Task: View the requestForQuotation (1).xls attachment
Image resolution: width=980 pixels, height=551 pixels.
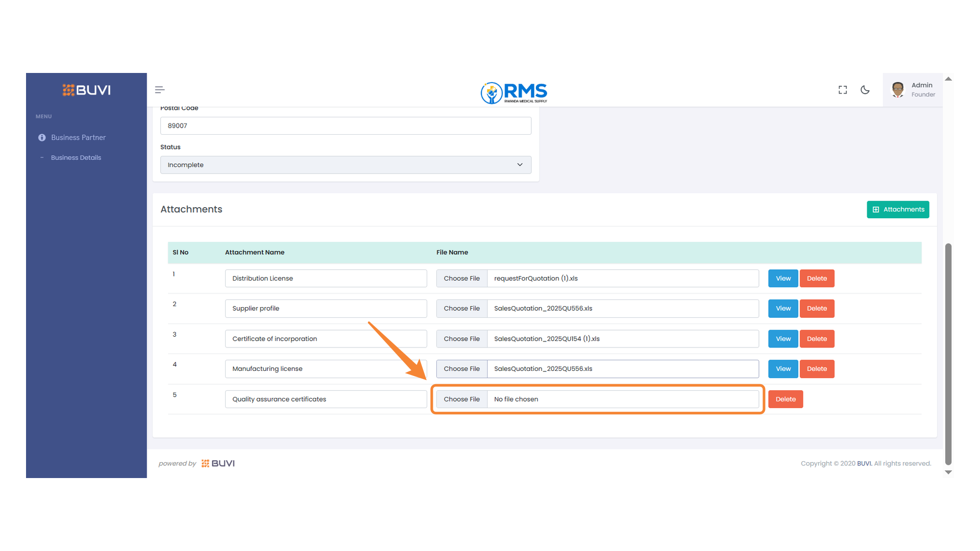Action: (x=782, y=278)
